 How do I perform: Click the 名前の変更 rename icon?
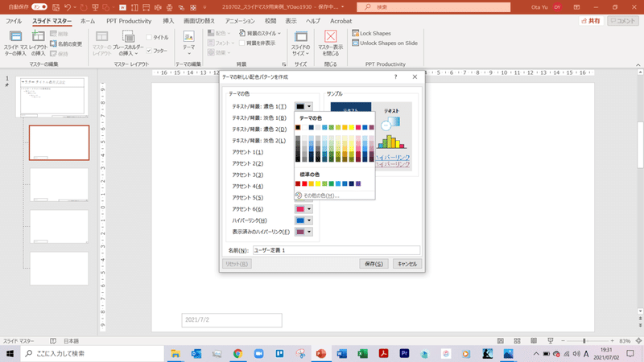point(66,43)
